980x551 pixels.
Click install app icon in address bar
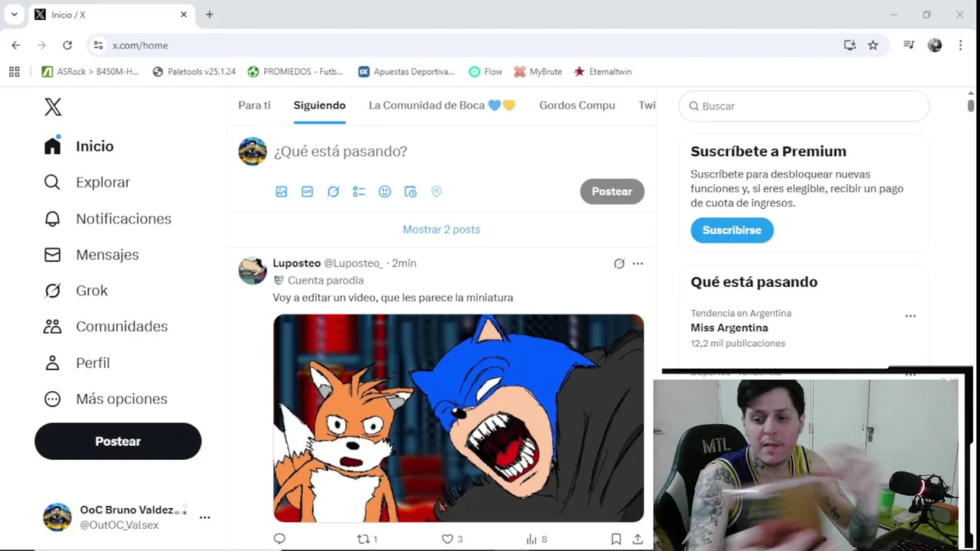(x=850, y=45)
